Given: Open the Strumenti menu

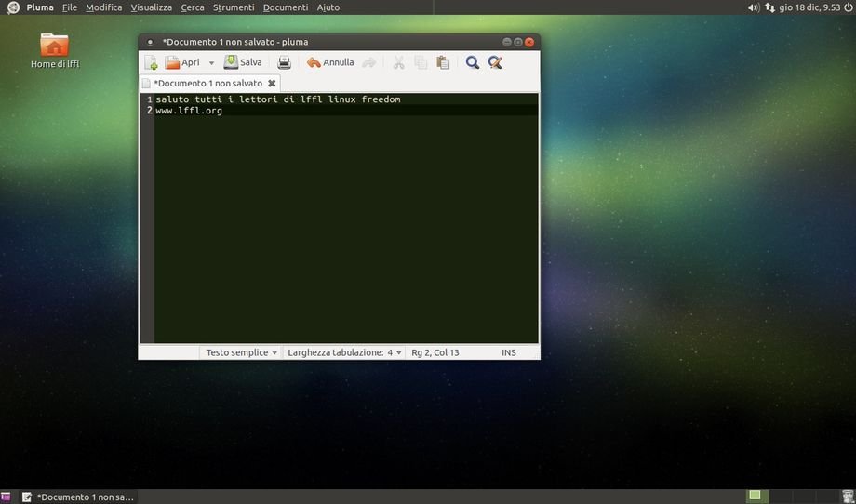Looking at the screenshot, I should [233, 7].
